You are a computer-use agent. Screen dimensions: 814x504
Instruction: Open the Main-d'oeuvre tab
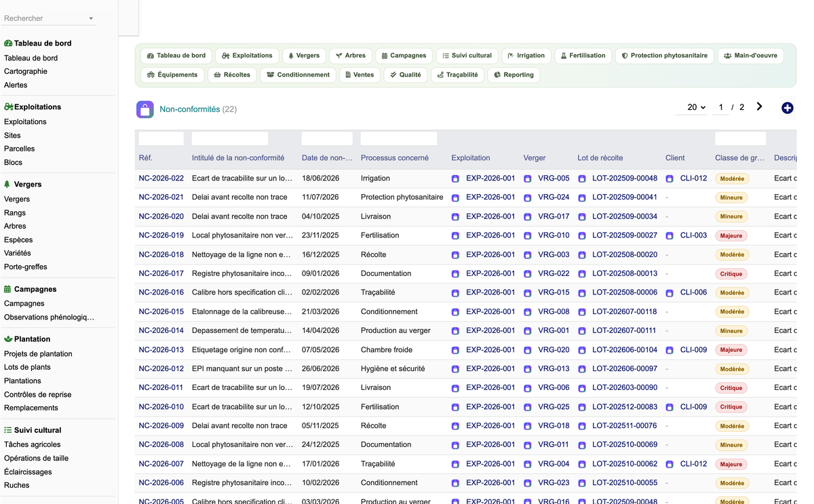750,56
